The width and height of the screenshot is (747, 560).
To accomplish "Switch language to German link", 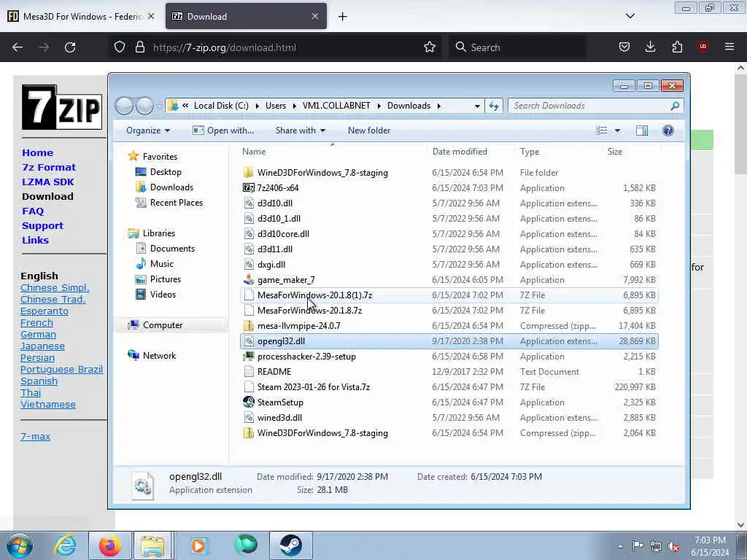I will 38,334.
